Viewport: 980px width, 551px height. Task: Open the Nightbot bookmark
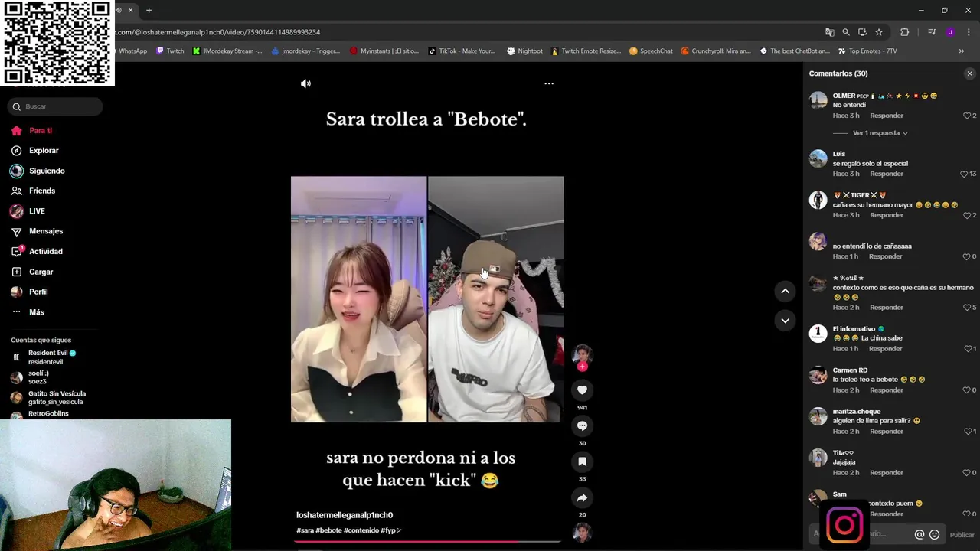pyautogui.click(x=524, y=51)
